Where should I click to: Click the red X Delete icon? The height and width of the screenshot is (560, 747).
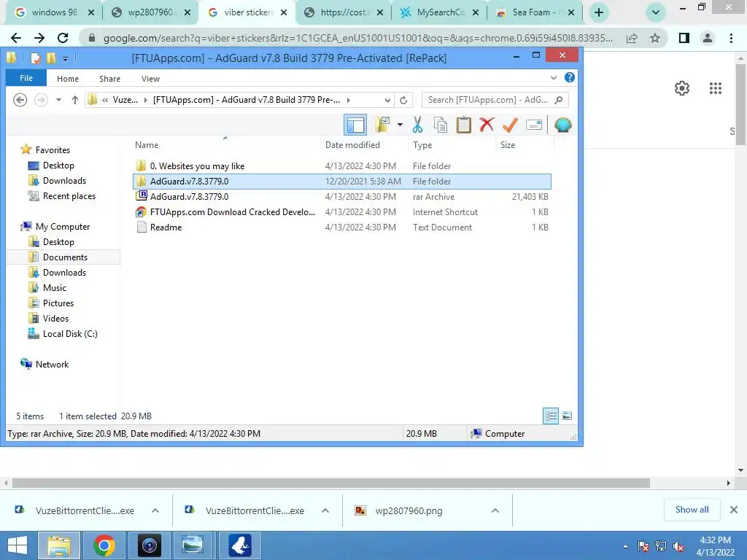487,125
